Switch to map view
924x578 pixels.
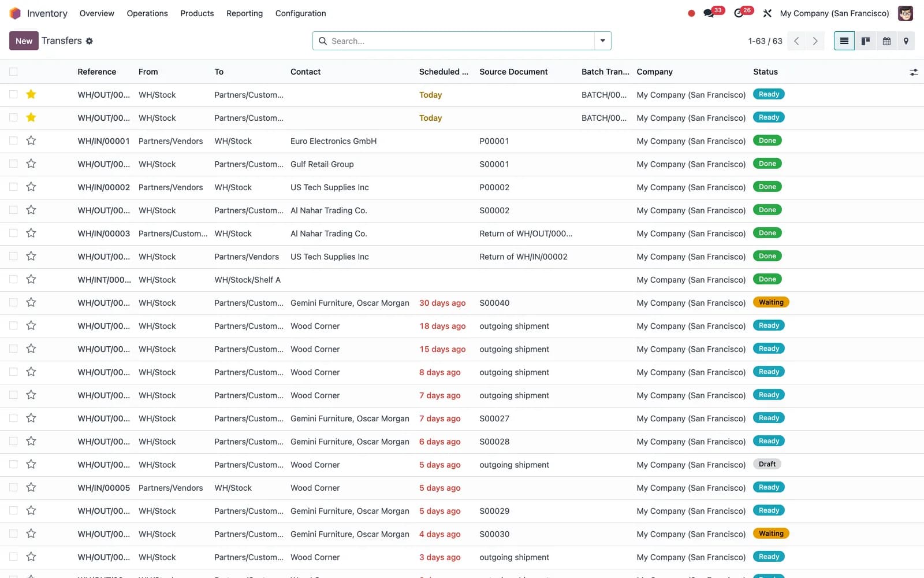point(906,41)
